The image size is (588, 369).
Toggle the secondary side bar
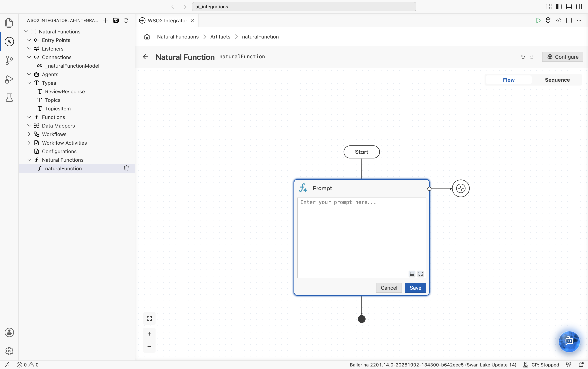point(579,7)
